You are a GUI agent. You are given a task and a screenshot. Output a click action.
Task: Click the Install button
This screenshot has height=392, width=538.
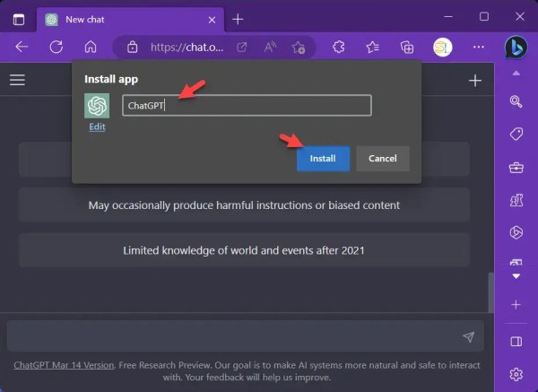pyautogui.click(x=323, y=158)
